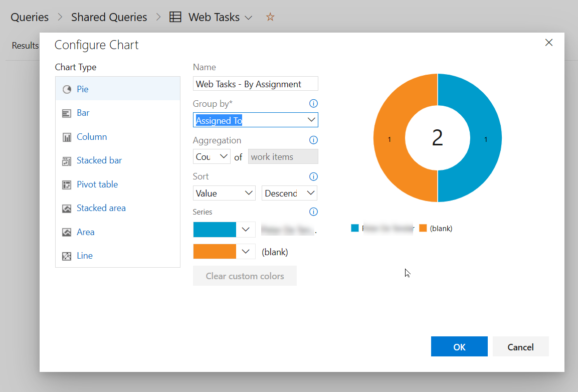Star the Web Tasks query as favorite
This screenshot has height=392, width=578.
pyautogui.click(x=270, y=17)
